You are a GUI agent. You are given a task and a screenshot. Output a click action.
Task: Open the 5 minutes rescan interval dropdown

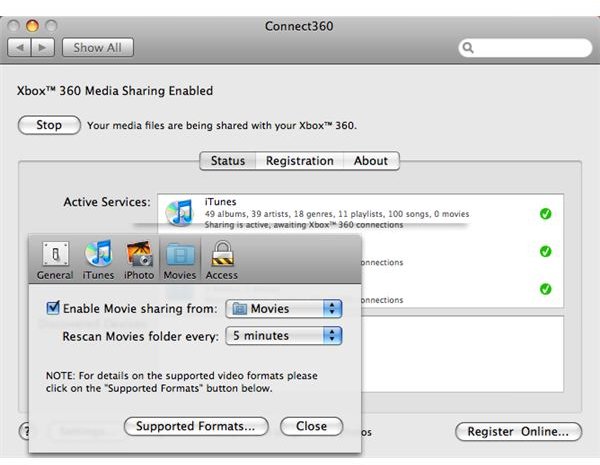coord(284,336)
